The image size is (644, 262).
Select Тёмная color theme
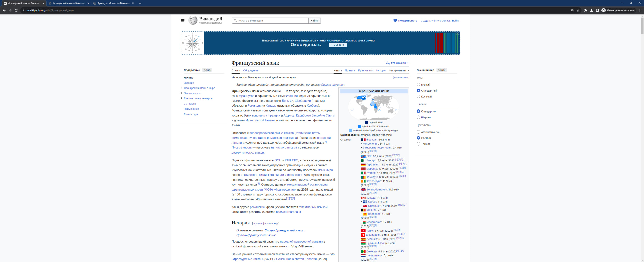[x=418, y=144]
